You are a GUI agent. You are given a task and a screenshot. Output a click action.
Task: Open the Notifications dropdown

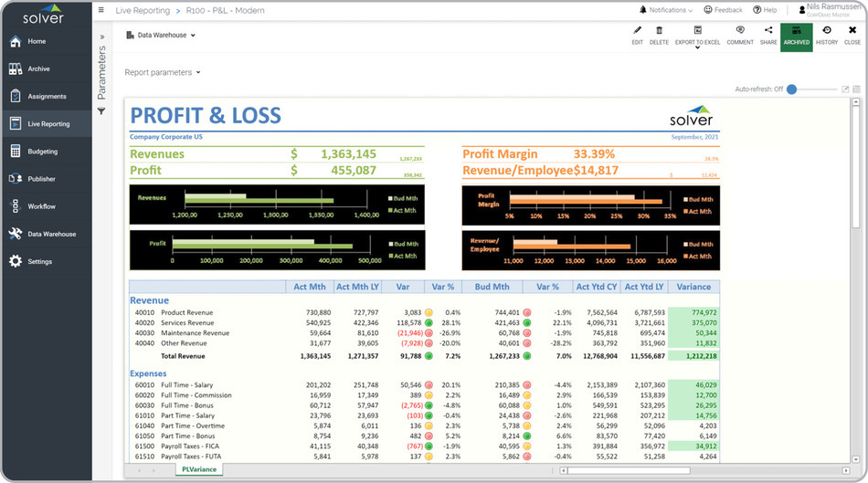point(665,10)
